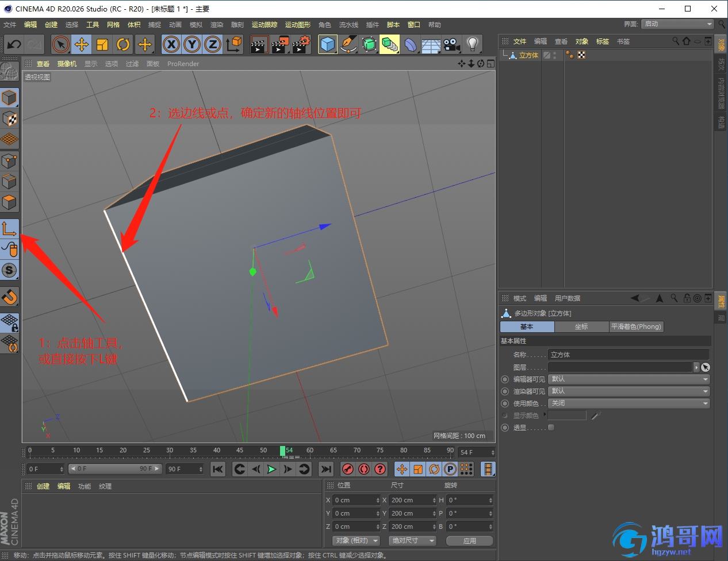
Task: Open the 使用颜色 dropdown
Action: coord(629,404)
